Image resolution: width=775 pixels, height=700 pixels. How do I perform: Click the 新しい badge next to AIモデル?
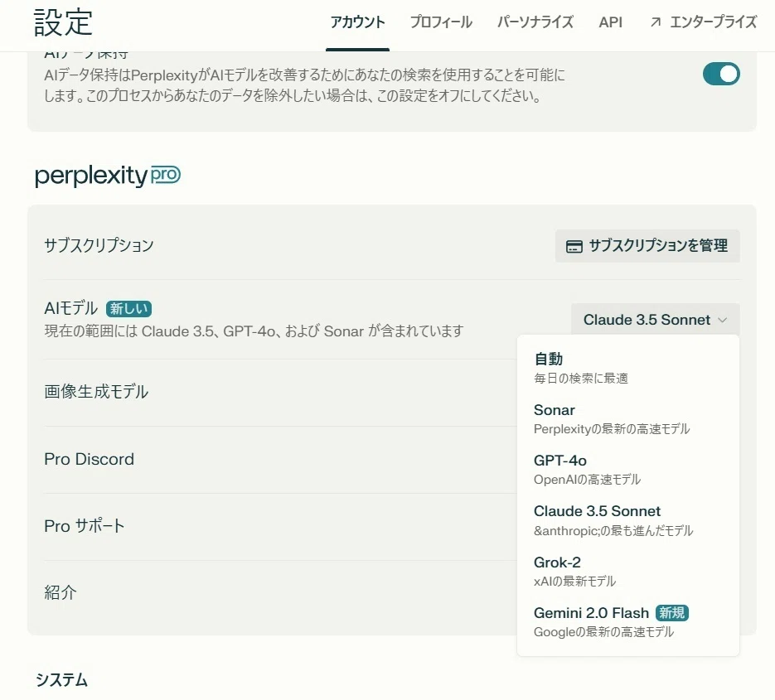(x=128, y=309)
